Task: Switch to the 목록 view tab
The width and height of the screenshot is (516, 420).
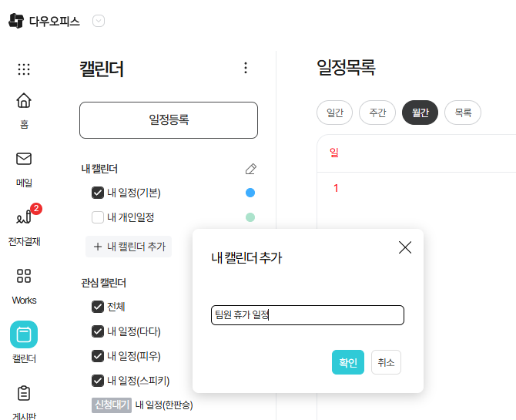Action: point(463,113)
